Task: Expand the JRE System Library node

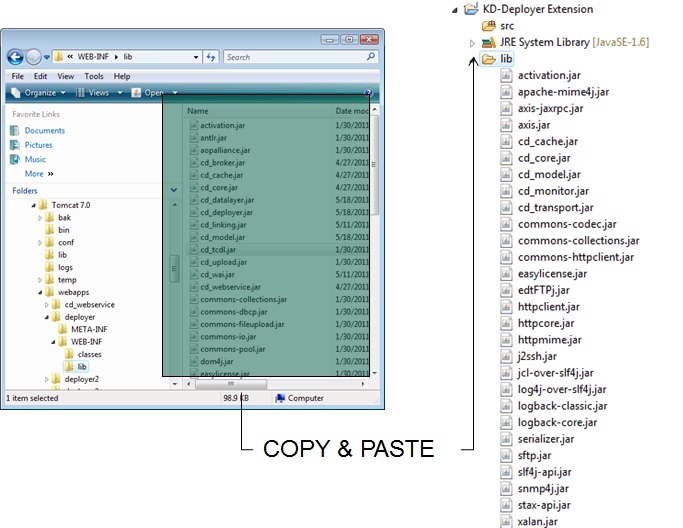Action: point(472,43)
